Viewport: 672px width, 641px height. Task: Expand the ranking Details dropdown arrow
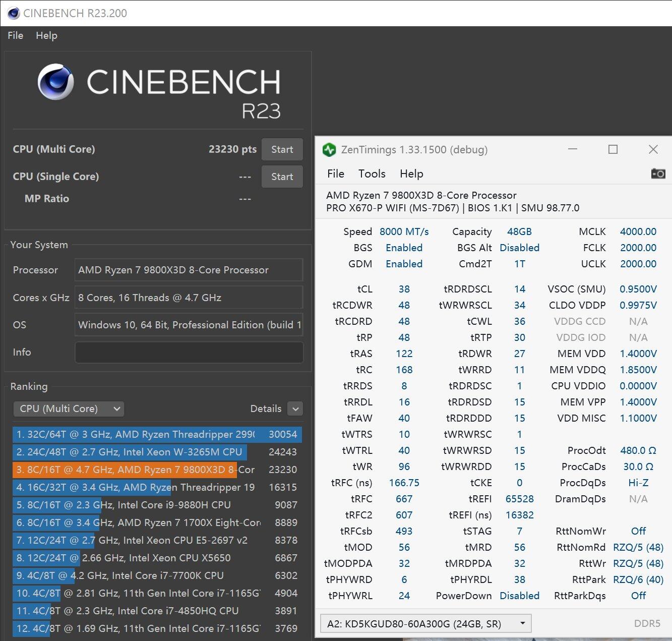click(x=295, y=409)
